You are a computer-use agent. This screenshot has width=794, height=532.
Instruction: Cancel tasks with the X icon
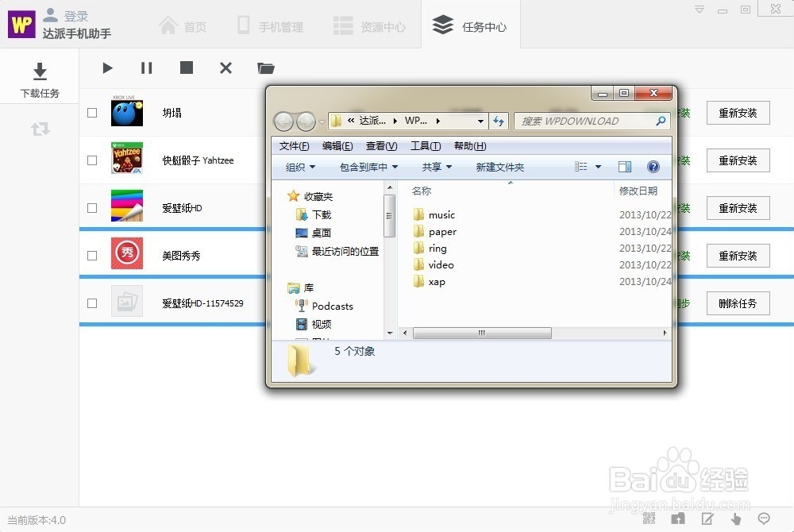pos(225,67)
